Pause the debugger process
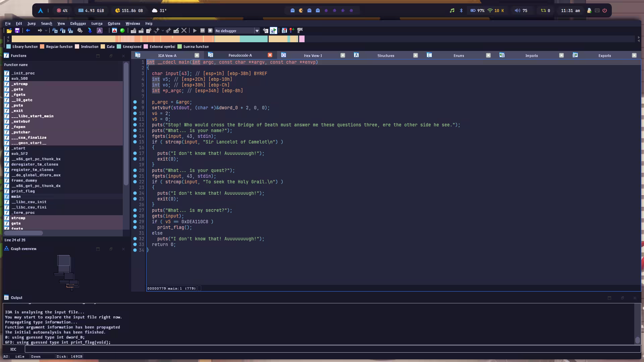The image size is (644, 362). pyautogui.click(x=203, y=31)
